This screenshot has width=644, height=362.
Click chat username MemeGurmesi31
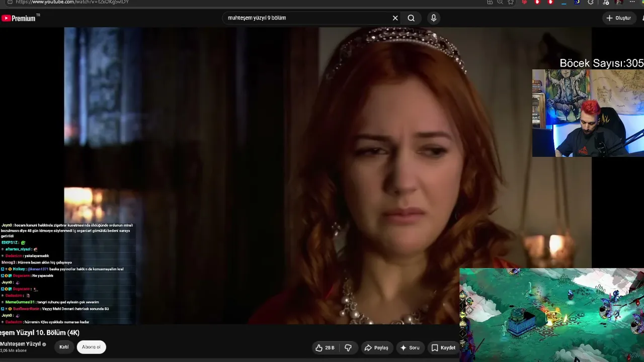pos(20,302)
